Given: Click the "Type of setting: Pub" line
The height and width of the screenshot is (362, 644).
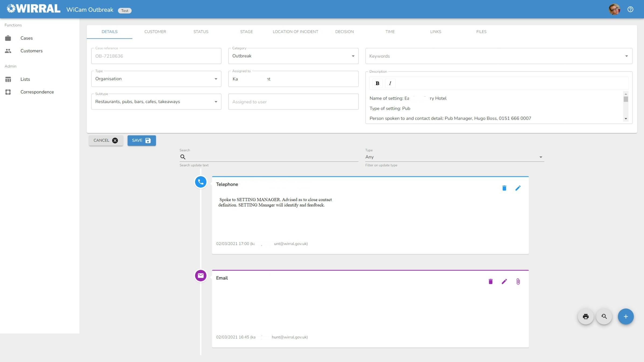Looking at the screenshot, I should coord(390,108).
